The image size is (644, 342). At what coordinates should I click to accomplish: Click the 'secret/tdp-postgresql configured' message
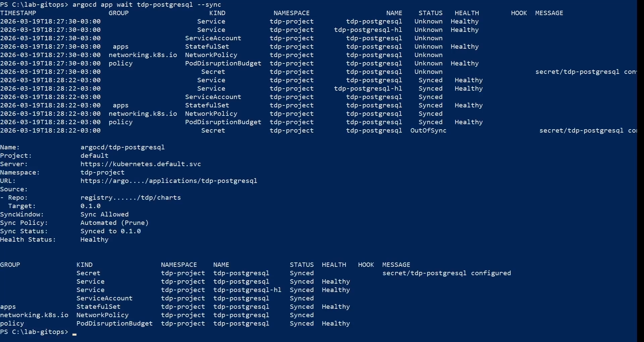tap(446, 273)
